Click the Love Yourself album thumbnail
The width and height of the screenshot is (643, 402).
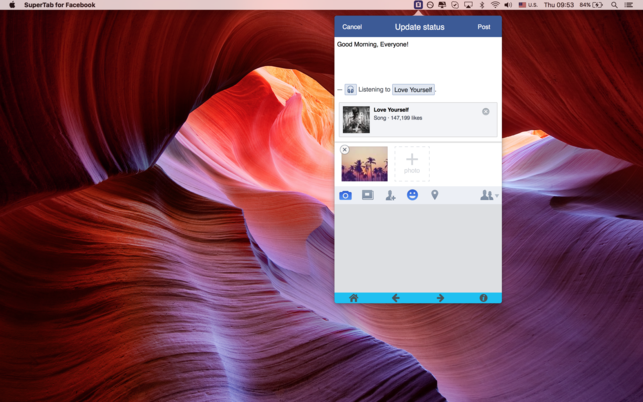pyautogui.click(x=356, y=119)
